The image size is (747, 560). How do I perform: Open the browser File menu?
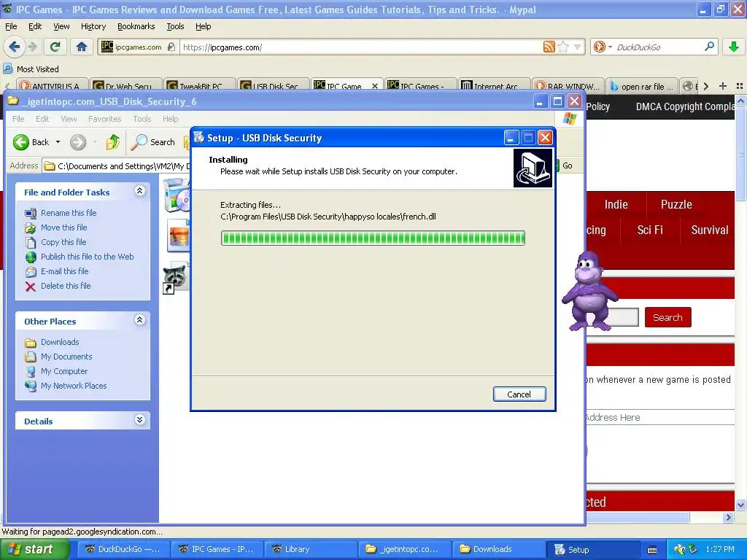pos(11,26)
